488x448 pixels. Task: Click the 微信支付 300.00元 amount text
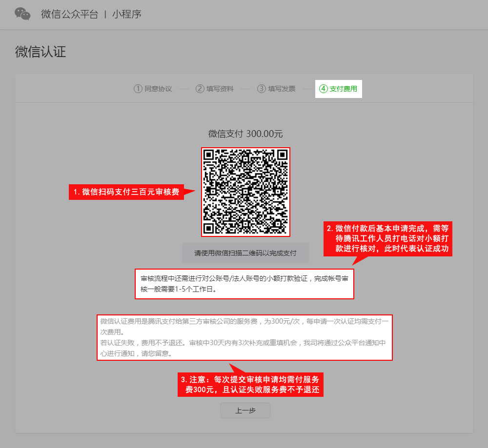[245, 134]
